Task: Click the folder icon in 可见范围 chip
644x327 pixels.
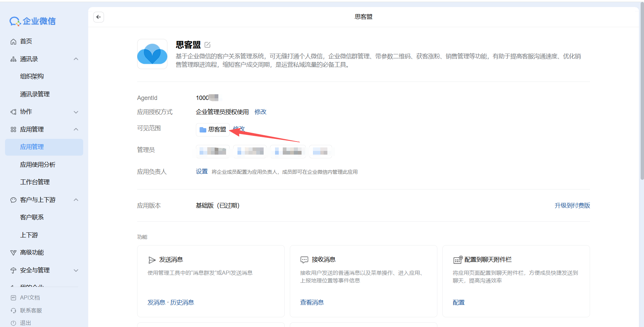Action: pos(203,130)
